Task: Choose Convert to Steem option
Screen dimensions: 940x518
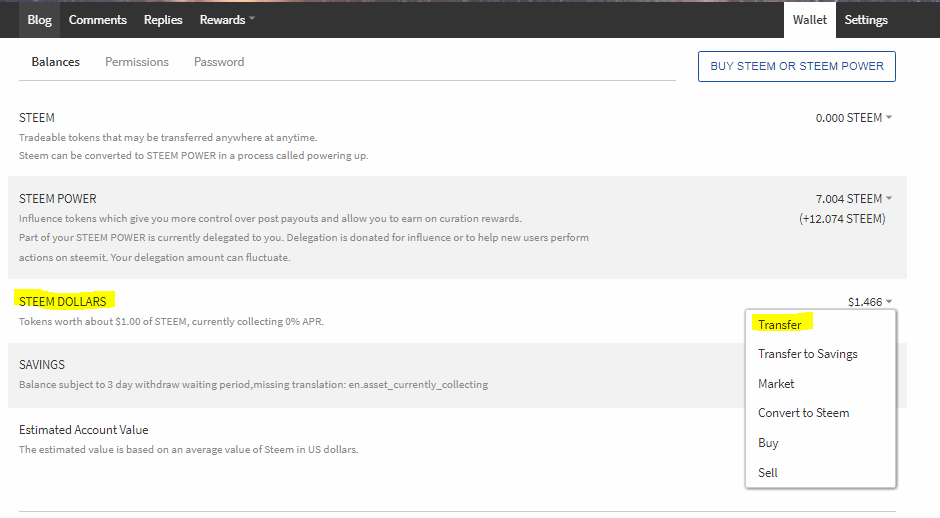Action: pos(804,413)
